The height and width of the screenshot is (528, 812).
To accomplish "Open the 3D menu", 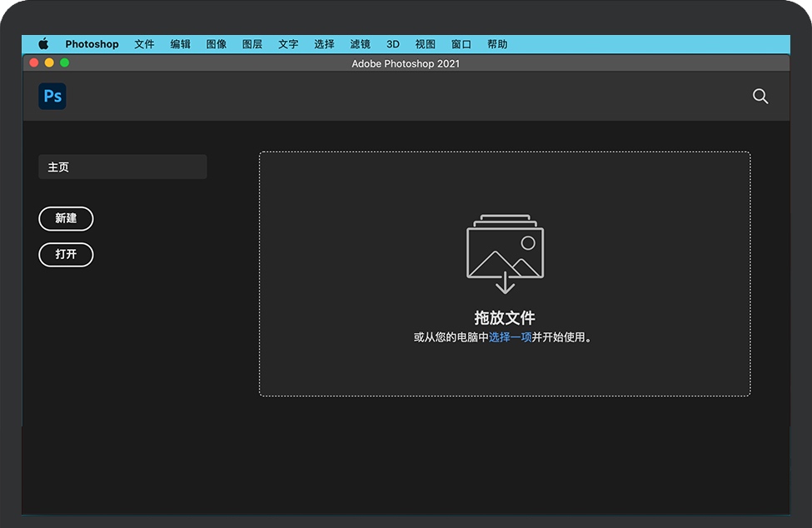I will tap(392, 44).
